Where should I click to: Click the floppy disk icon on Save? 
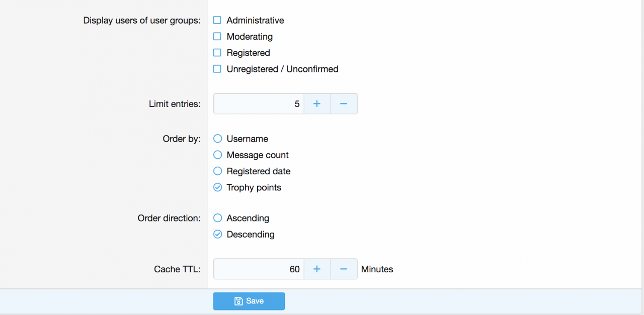(238, 301)
